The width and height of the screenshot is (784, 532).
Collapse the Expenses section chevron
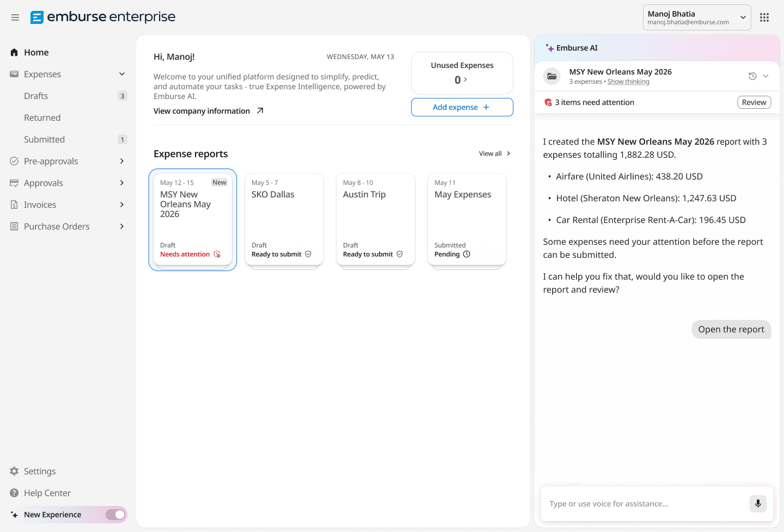122,74
